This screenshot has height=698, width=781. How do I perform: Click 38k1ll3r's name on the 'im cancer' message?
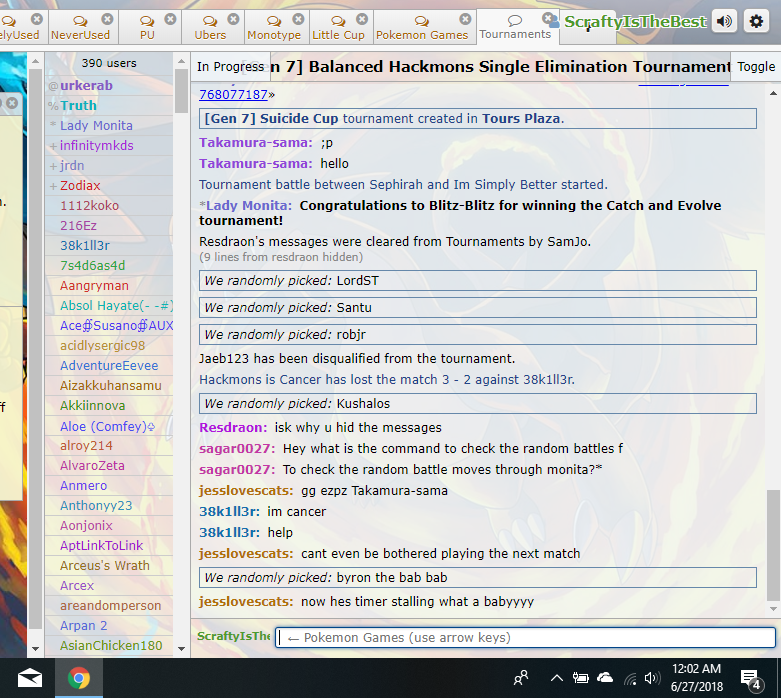click(x=229, y=512)
